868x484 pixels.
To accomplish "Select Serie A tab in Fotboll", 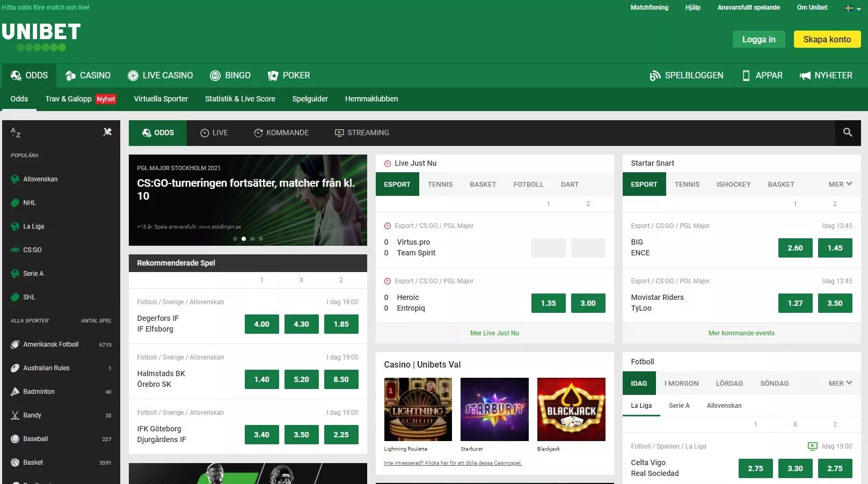I will [x=679, y=406].
